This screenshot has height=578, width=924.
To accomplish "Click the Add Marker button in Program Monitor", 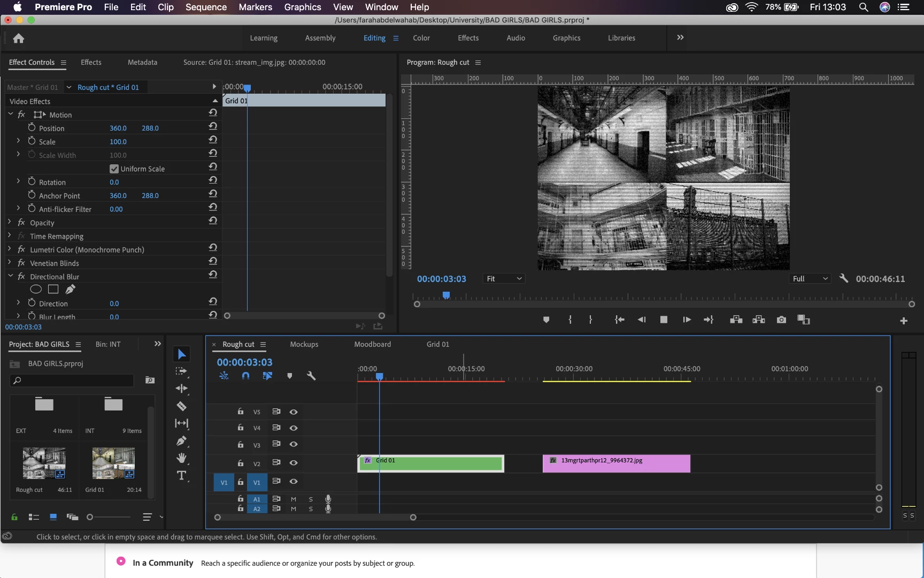I will [x=546, y=320].
